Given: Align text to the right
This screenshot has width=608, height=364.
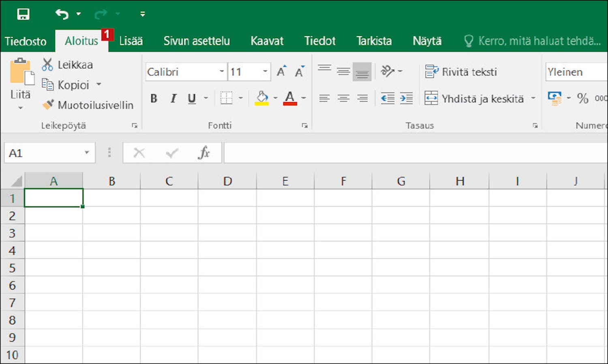Looking at the screenshot, I should point(362,98).
